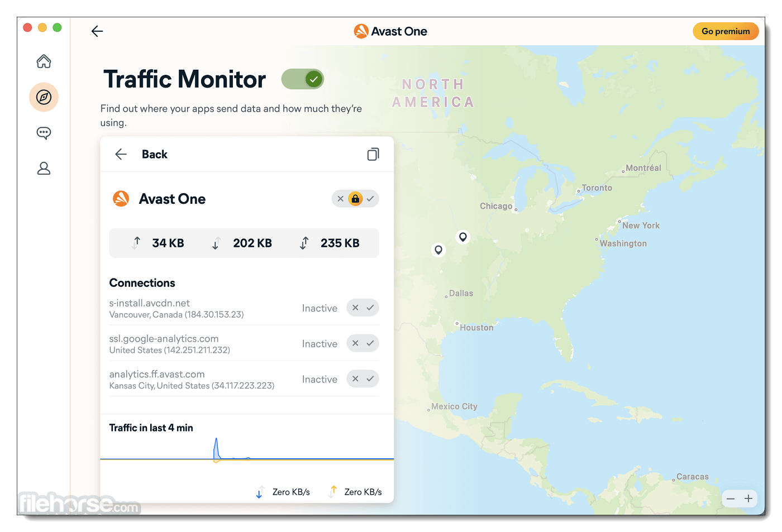Screen dimensions: 782x532
Task: Allow the analytics.ff.avast.com connection
Action: pos(370,379)
